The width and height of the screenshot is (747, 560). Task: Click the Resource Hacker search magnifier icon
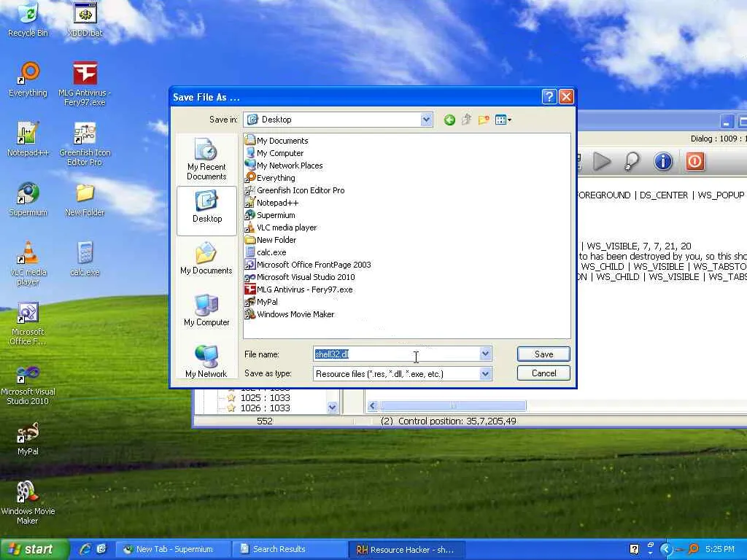(x=632, y=161)
